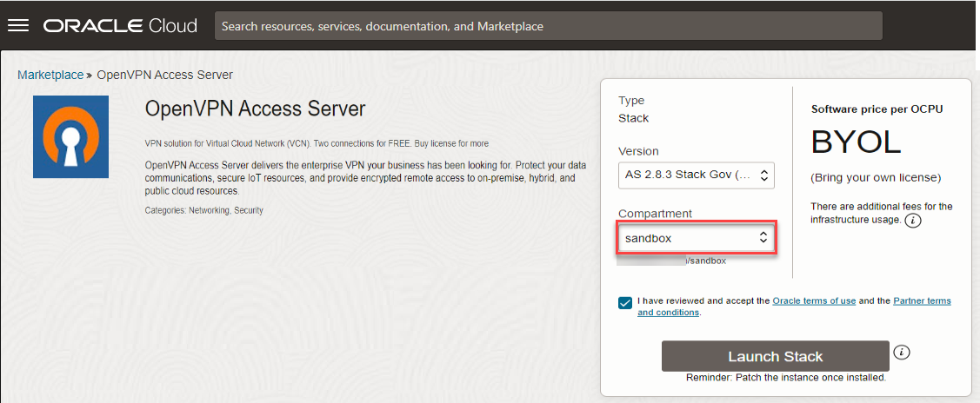The height and width of the screenshot is (403, 980).
Task: Click the compartment path ending in /sandbox
Action: click(x=705, y=261)
